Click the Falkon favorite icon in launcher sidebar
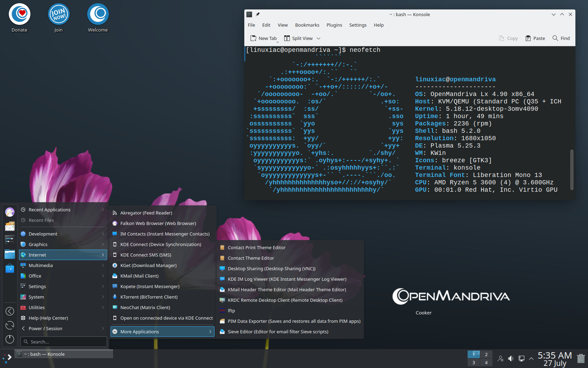The image size is (588, 368). tap(10, 212)
